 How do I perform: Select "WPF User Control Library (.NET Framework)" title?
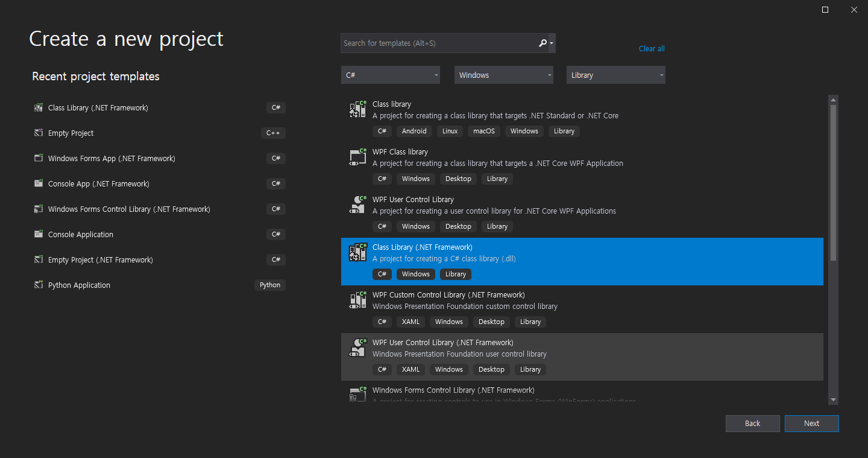443,343
